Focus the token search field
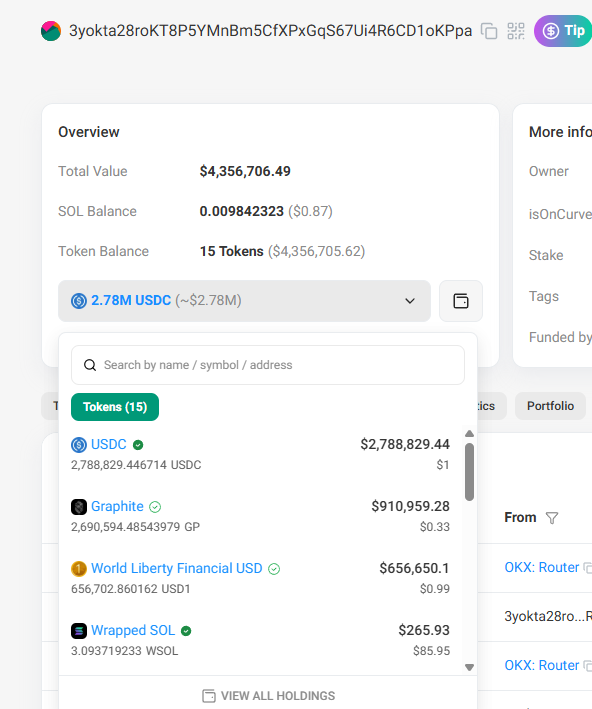The width and height of the screenshot is (592, 709). (x=268, y=365)
